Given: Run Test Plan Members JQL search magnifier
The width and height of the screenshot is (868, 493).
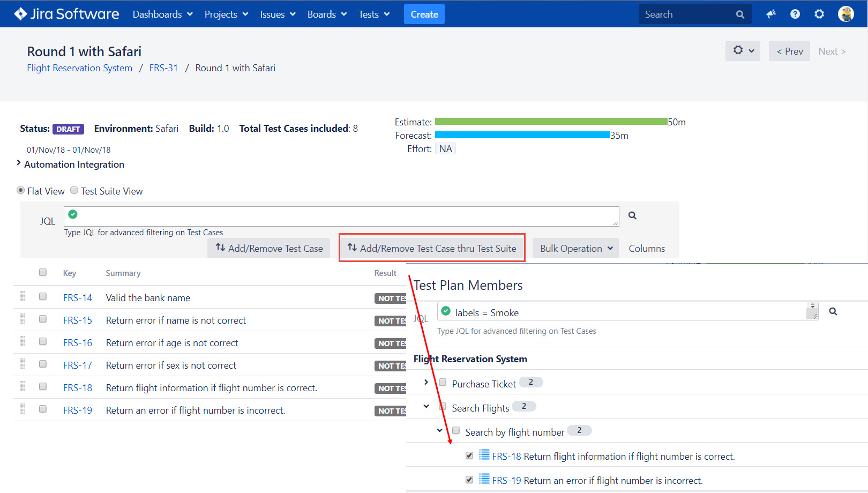Looking at the screenshot, I should click(x=833, y=311).
